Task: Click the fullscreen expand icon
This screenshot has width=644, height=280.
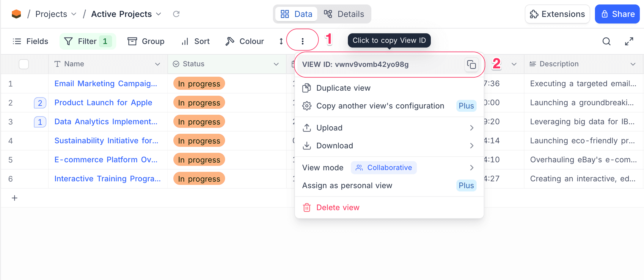Action: (x=629, y=41)
